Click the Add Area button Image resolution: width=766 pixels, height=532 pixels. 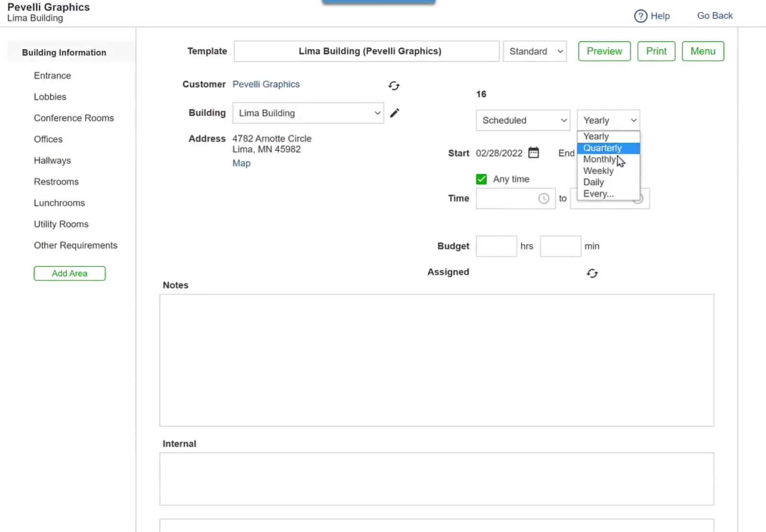[x=69, y=273]
